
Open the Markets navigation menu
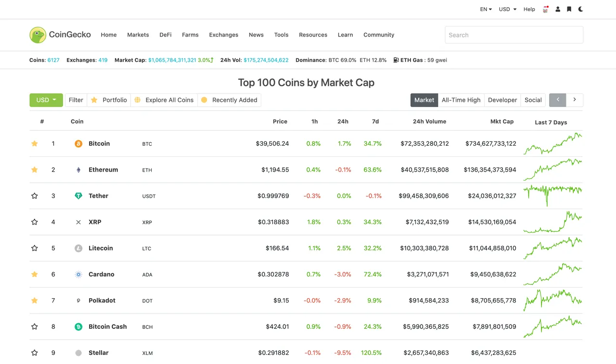coord(138,35)
